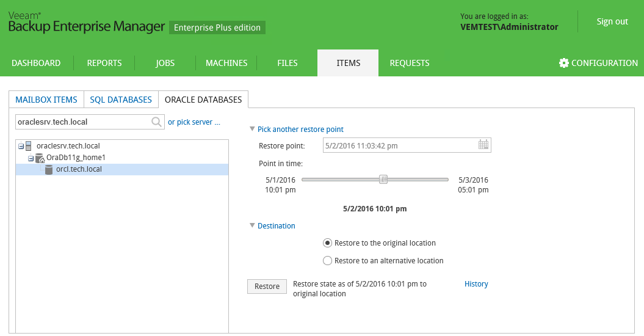The width and height of the screenshot is (644, 336).
Task: Select orcl.tech.local in the tree
Action: pyautogui.click(x=122, y=169)
